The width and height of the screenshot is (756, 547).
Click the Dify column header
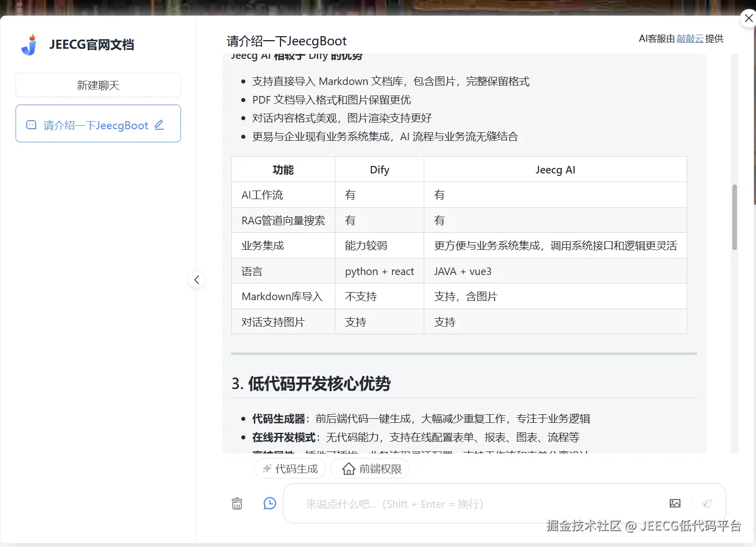tap(380, 169)
